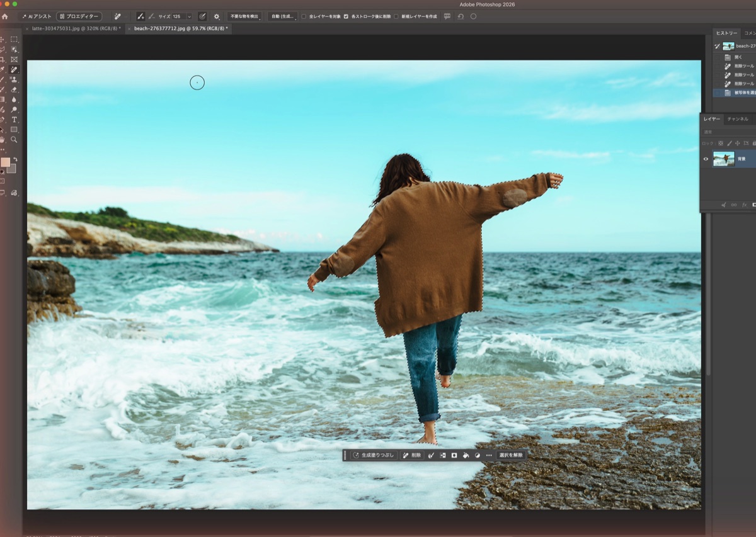Select the beach-276377712.jpg document tab
This screenshot has width=756, height=537.
coord(181,29)
